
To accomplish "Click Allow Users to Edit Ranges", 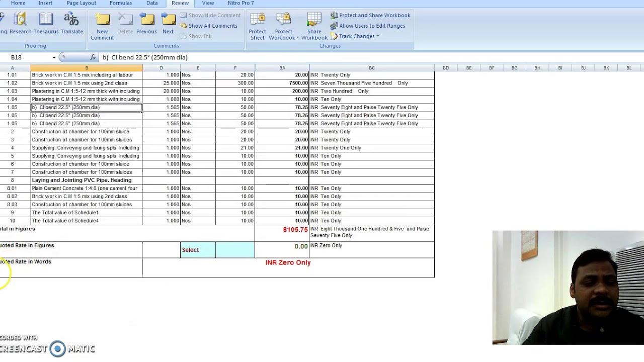I will [x=367, y=26].
